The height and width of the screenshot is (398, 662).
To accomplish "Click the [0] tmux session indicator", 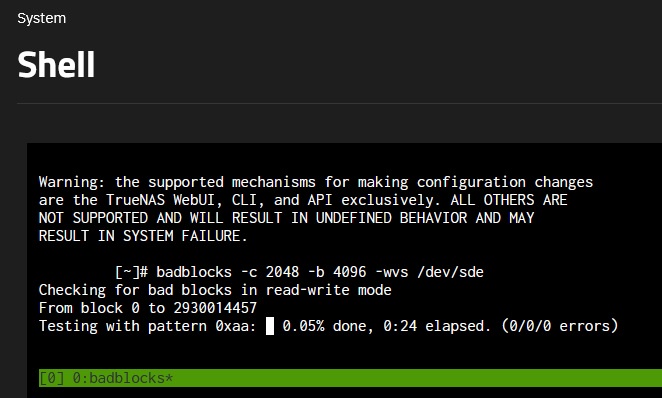I will [51, 378].
